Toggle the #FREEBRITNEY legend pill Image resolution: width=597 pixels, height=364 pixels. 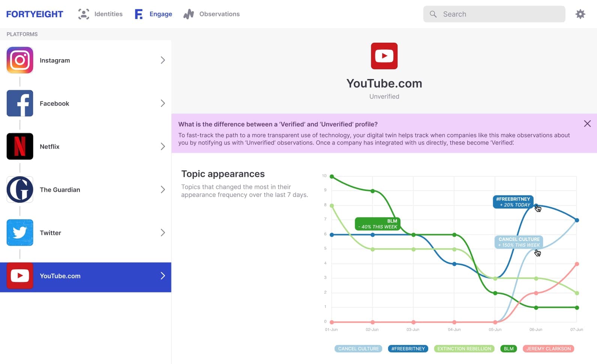[408, 349]
